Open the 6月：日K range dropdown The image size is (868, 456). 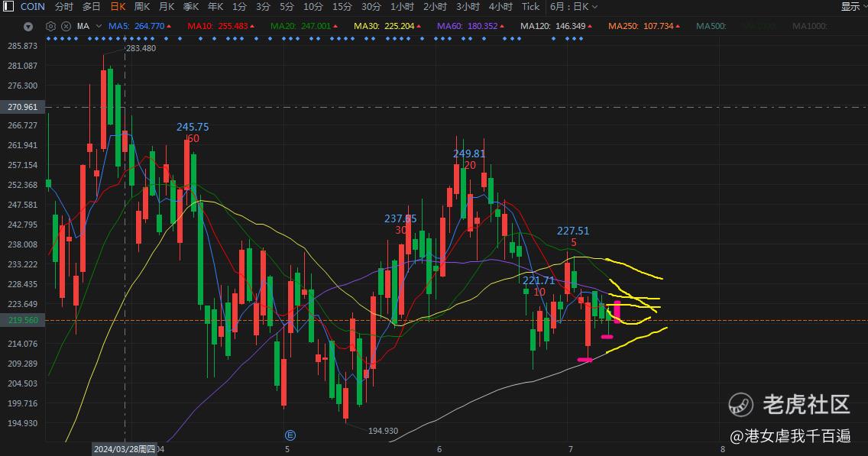point(574,7)
